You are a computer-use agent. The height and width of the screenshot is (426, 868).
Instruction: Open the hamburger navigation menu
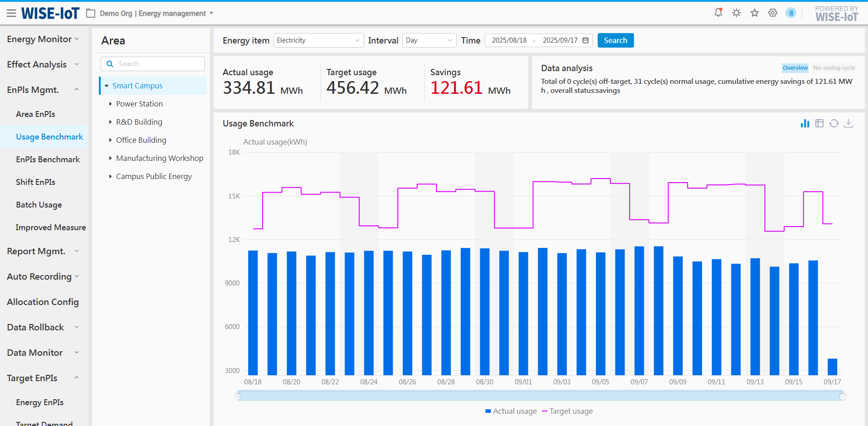point(11,13)
